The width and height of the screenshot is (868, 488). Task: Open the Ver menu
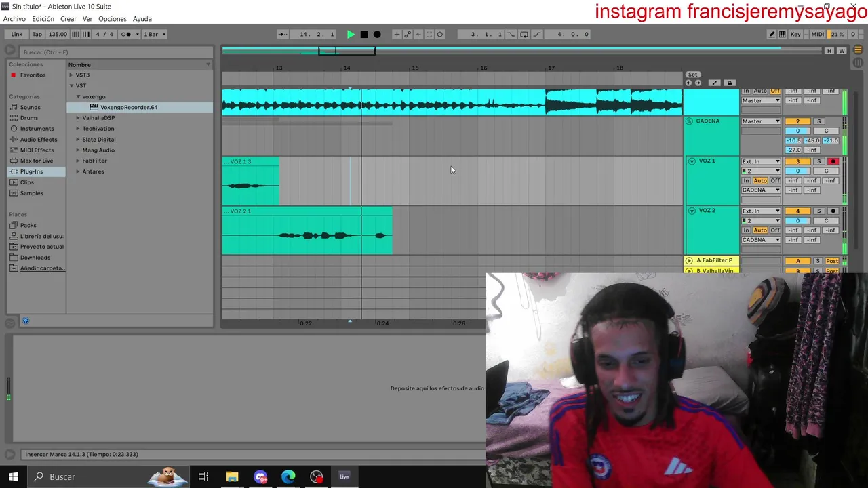pos(87,19)
